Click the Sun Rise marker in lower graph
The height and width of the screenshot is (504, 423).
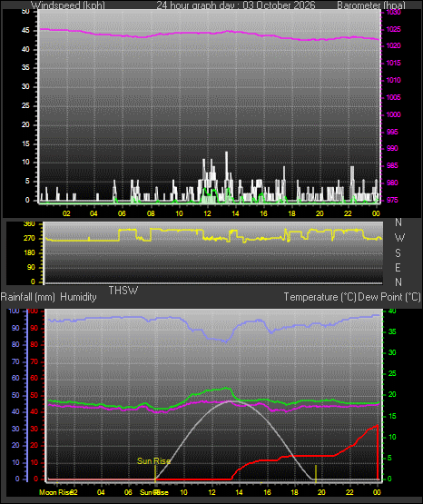click(x=153, y=461)
